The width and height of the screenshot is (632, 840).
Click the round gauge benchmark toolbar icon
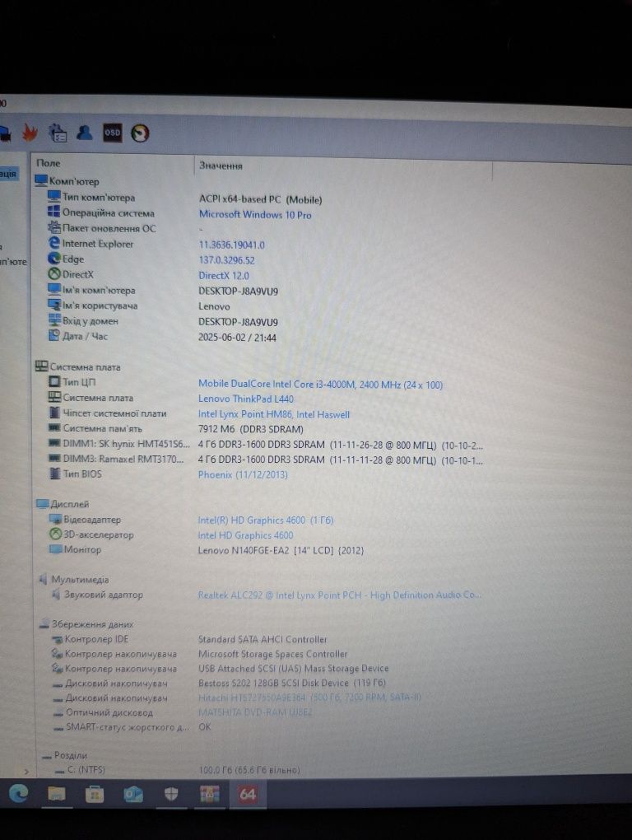pos(140,133)
